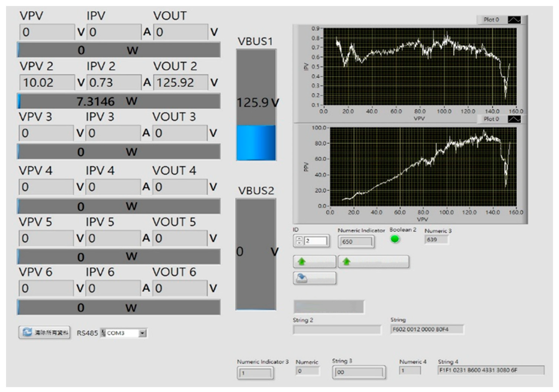The width and height of the screenshot is (559, 392).
Task: Click the Plot 0 legend label of the IPV graph
Action: (491, 20)
